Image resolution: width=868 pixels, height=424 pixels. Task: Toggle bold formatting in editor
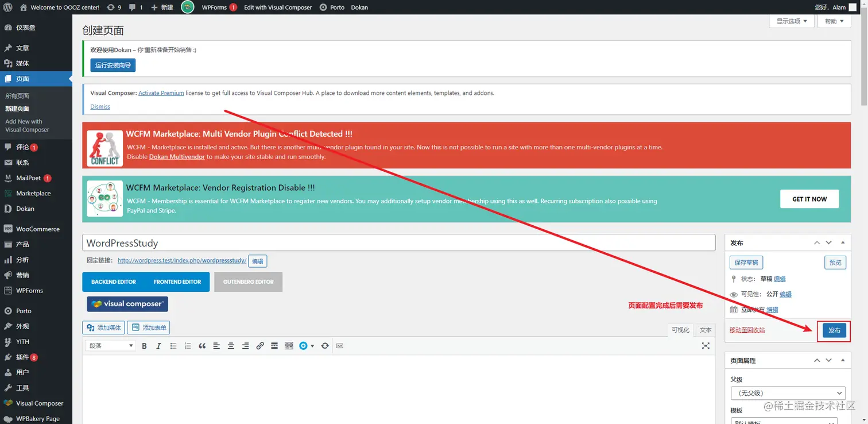click(x=144, y=346)
